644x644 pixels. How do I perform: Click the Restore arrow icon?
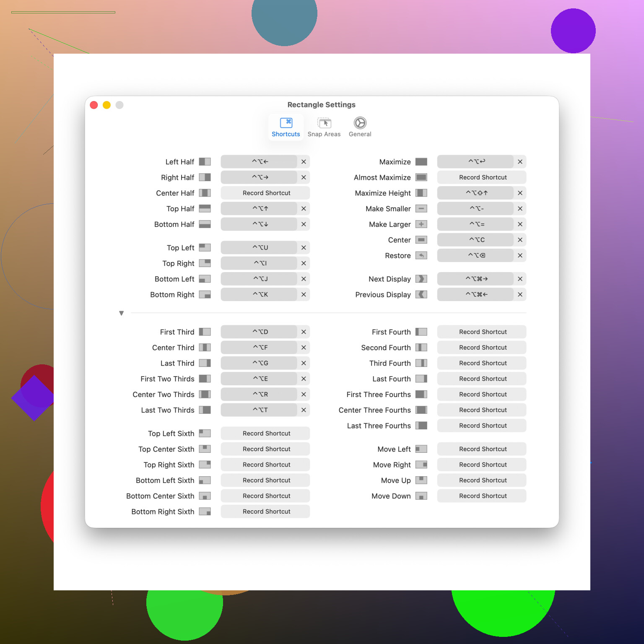point(421,255)
